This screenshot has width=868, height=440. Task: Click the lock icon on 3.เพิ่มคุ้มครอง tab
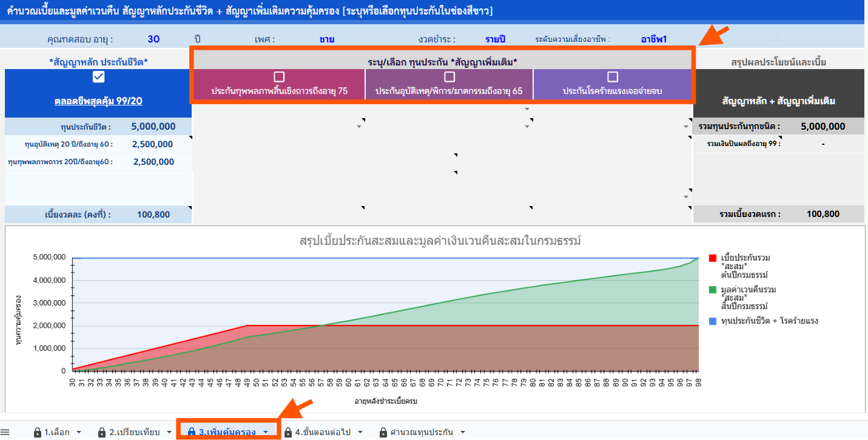point(192,432)
